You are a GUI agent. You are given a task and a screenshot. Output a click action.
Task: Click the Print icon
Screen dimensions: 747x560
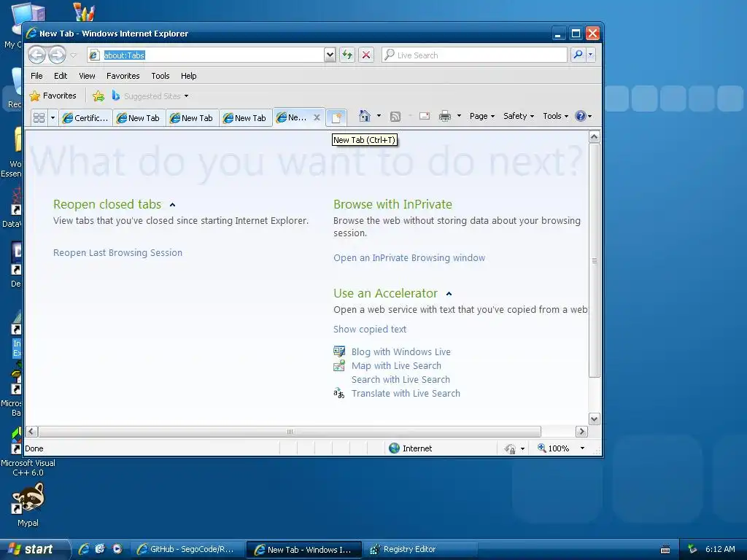click(x=445, y=116)
